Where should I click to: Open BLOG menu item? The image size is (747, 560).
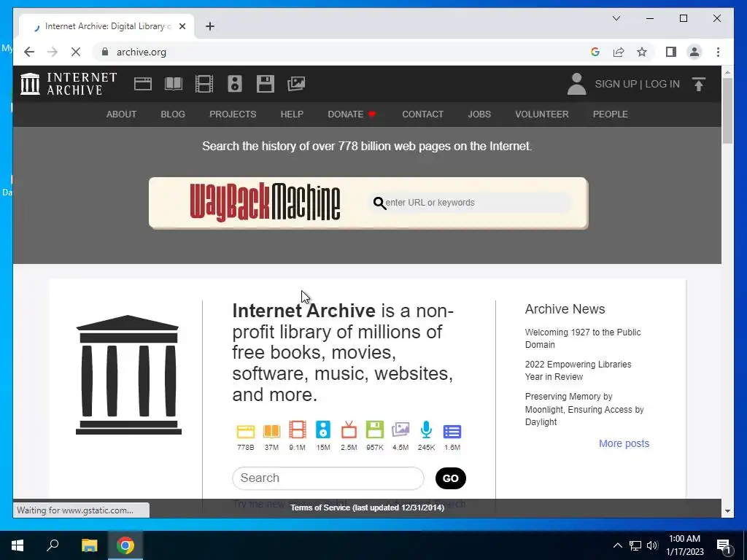click(173, 114)
